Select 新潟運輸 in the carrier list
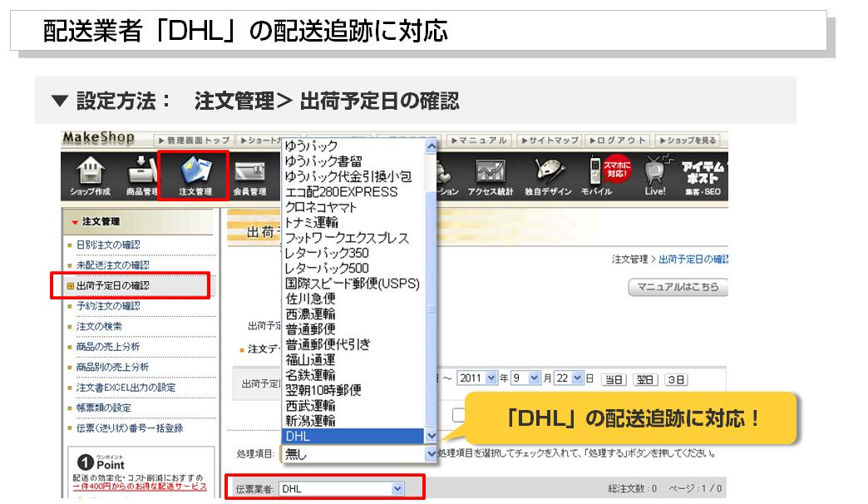Screen dimensions: 868x504 point(354,421)
